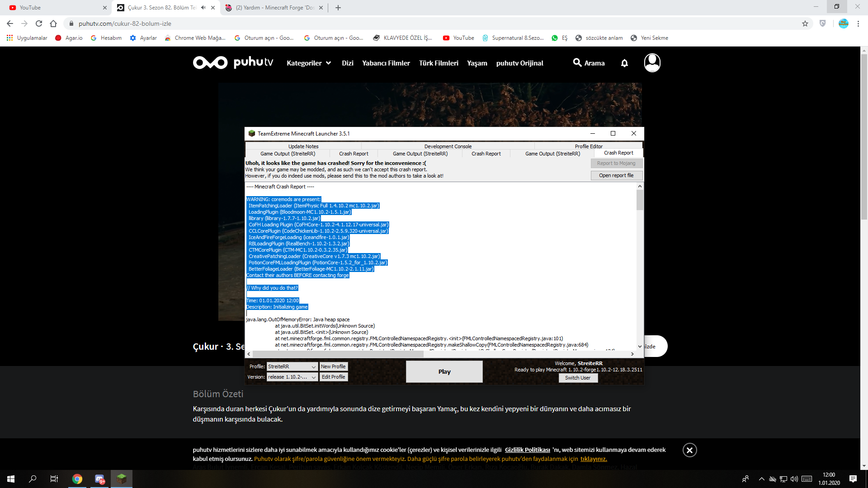Open Windows taskbar search

[33, 479]
